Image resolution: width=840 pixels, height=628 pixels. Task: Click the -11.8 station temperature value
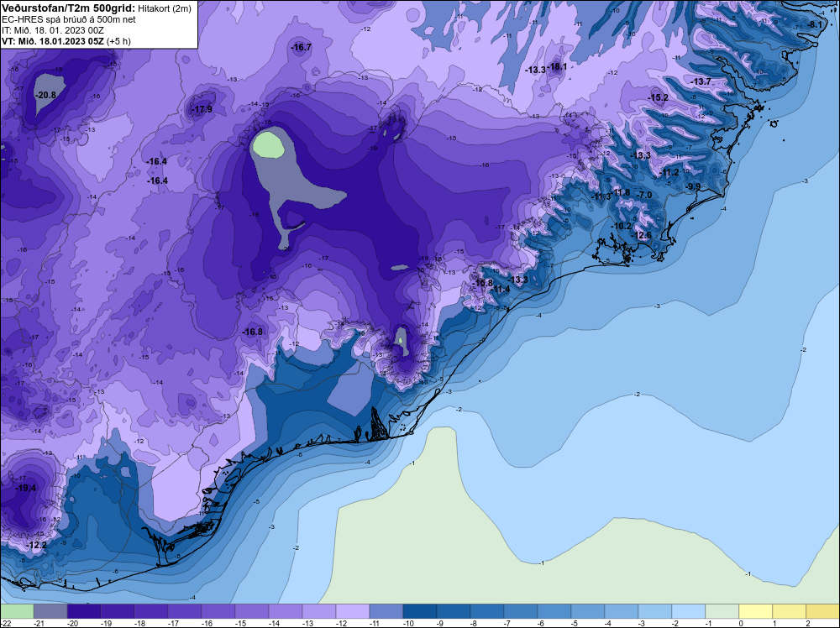(x=621, y=193)
